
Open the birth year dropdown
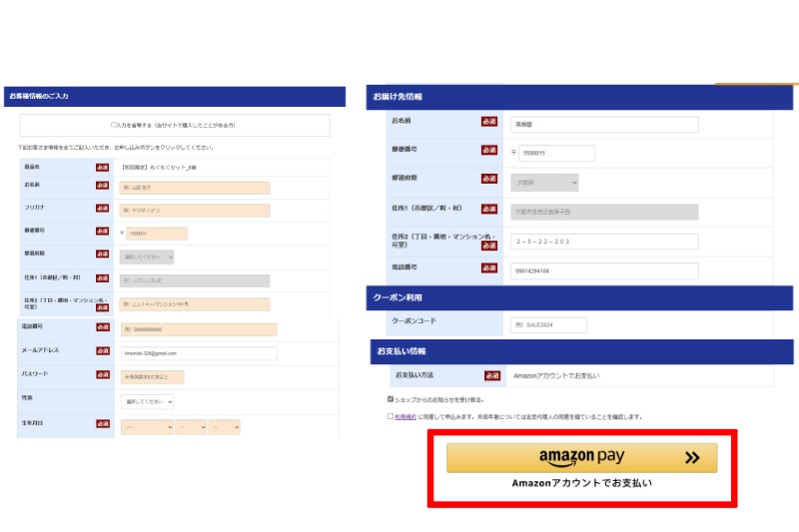pos(147,427)
